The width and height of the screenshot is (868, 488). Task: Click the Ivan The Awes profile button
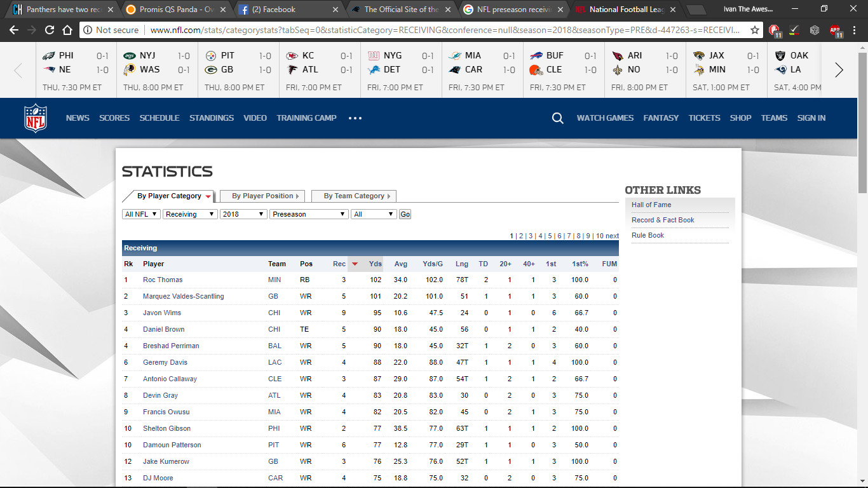749,10
